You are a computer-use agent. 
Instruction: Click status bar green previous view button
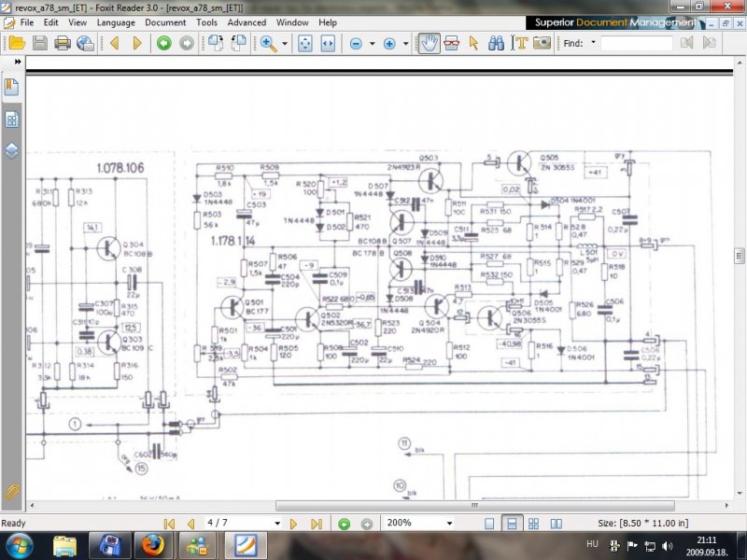344,524
